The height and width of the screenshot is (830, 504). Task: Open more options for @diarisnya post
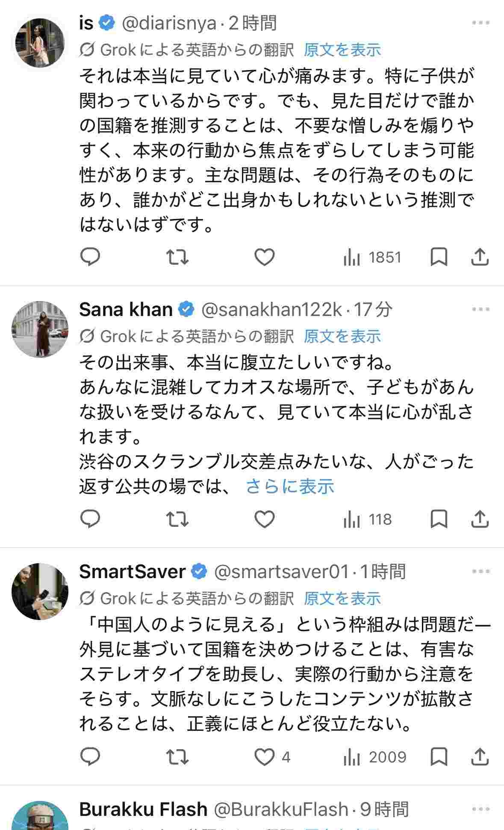point(480,23)
